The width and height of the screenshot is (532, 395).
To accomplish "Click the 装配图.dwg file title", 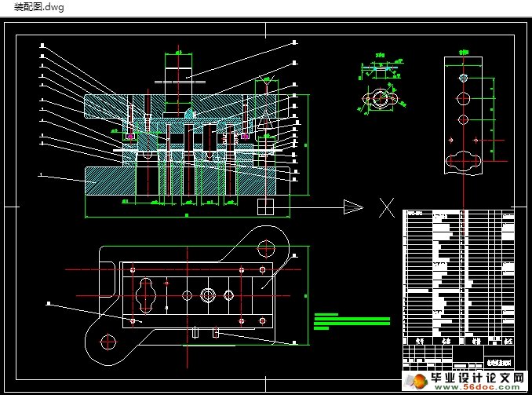I will (39, 8).
